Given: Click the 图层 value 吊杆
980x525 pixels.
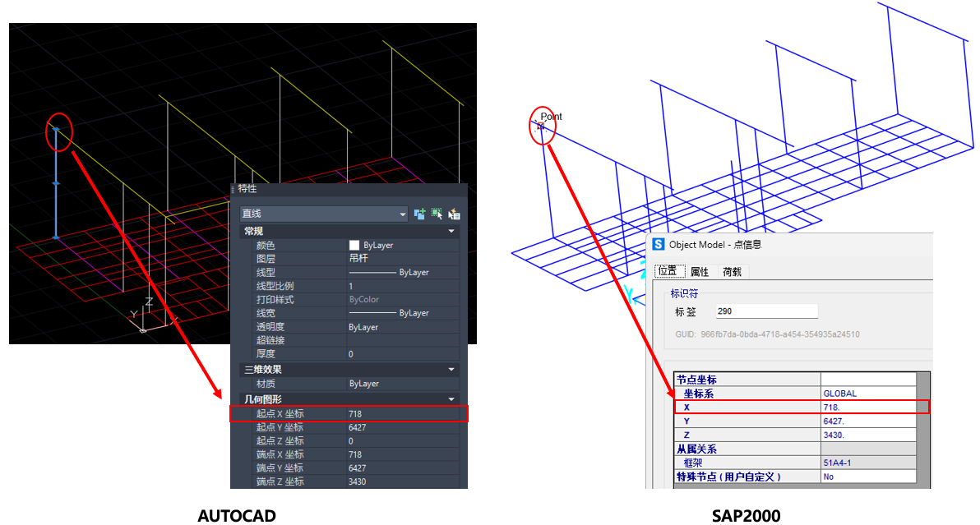Looking at the screenshot, I should (358, 259).
